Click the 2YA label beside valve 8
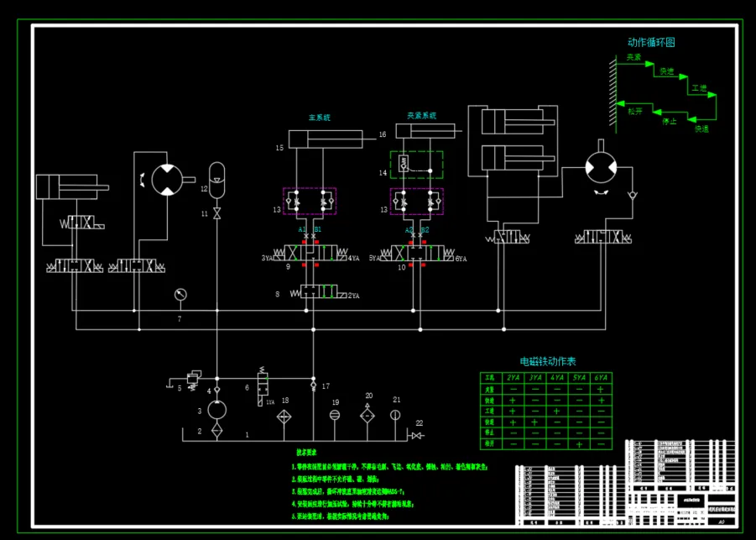This screenshot has height=540, width=756. [354, 296]
